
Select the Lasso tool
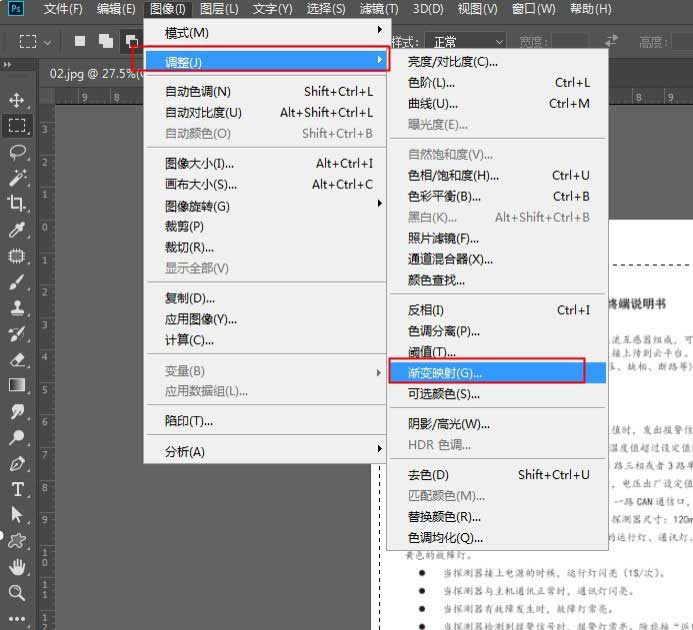point(17,152)
